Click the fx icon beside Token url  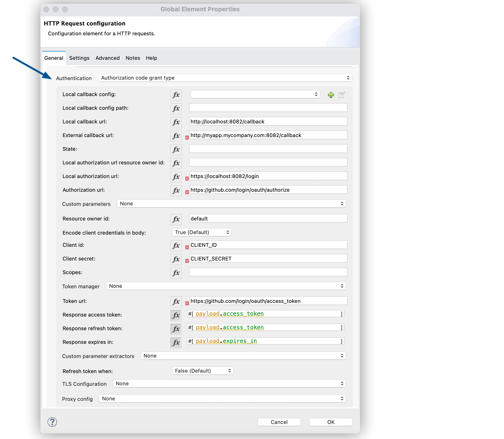176,302
